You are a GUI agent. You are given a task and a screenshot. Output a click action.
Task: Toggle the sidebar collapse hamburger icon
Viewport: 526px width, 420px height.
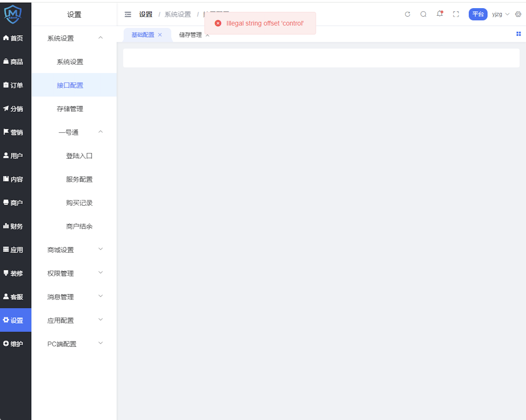pyautogui.click(x=128, y=14)
